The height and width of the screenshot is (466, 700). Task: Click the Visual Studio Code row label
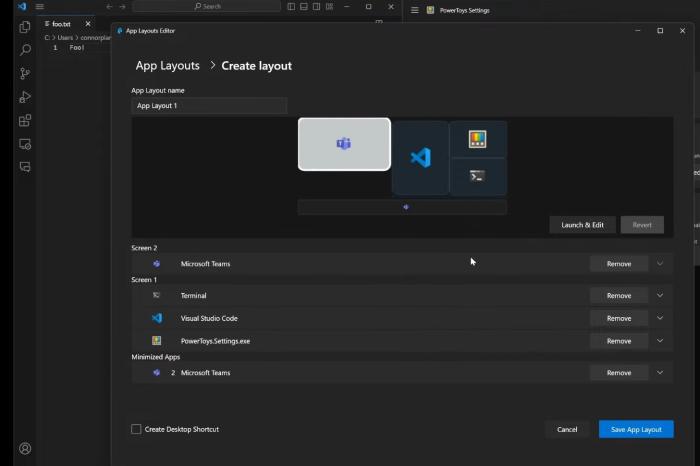pos(209,318)
